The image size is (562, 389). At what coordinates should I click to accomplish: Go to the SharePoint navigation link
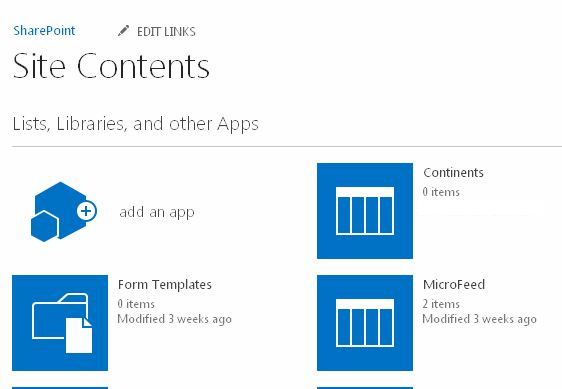point(44,31)
